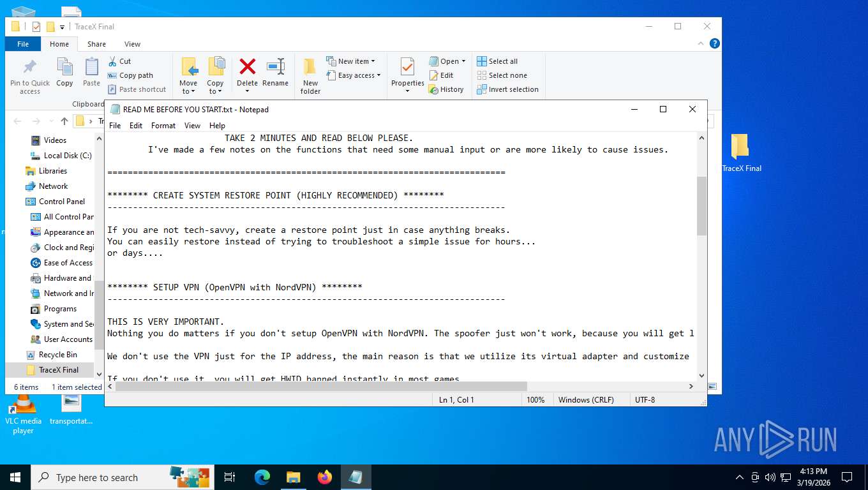Open Task View on the taskbar

pos(230,477)
